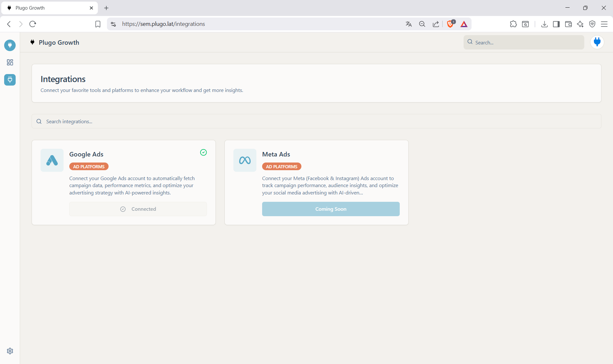Open Brave Rewards

[x=464, y=24]
